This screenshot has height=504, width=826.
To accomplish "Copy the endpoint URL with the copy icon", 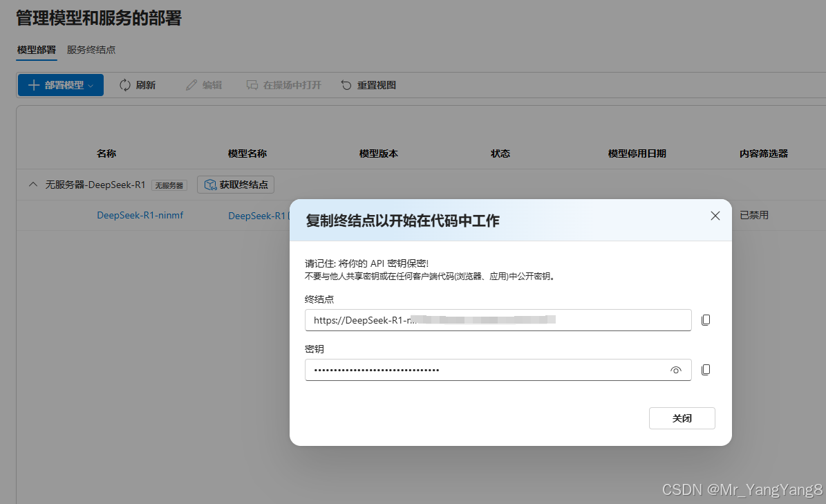I will tap(706, 319).
